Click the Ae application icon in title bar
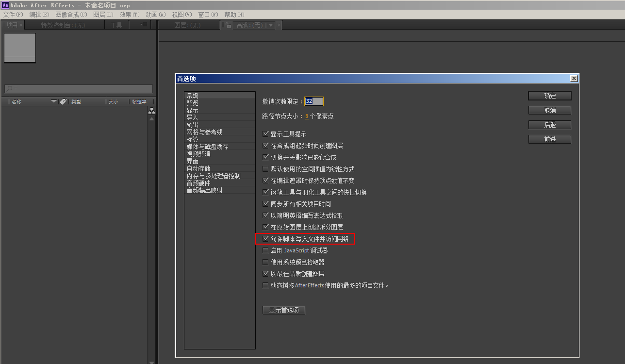 (5, 5)
